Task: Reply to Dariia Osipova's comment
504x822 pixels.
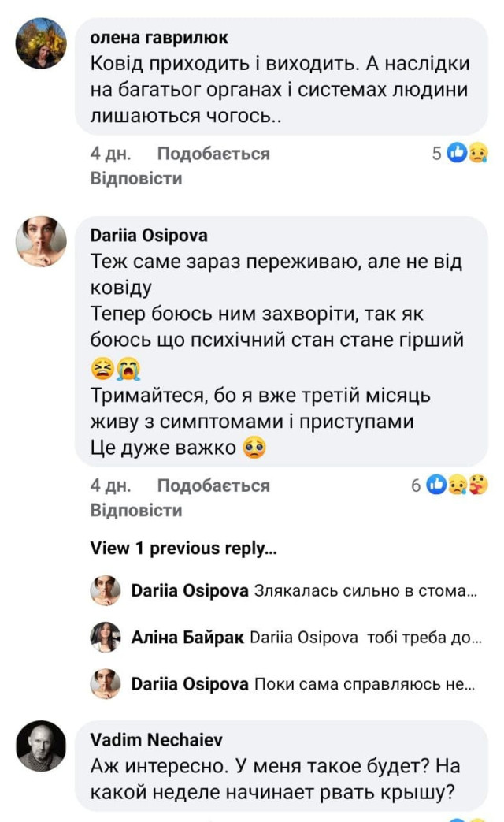Action: click(136, 510)
